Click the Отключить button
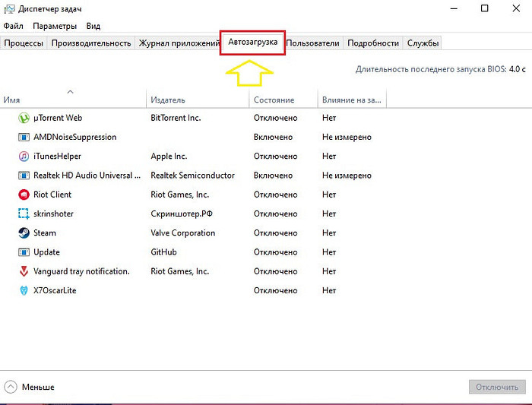 pos(497,387)
